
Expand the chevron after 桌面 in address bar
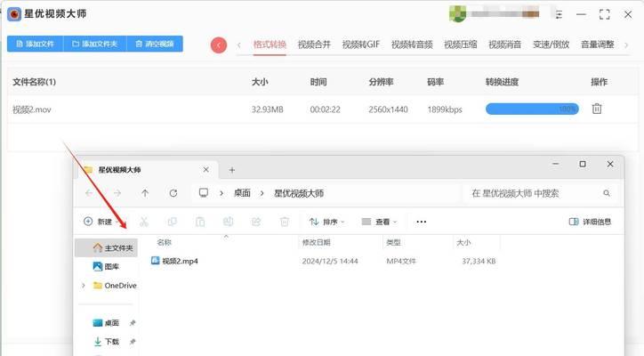point(262,193)
